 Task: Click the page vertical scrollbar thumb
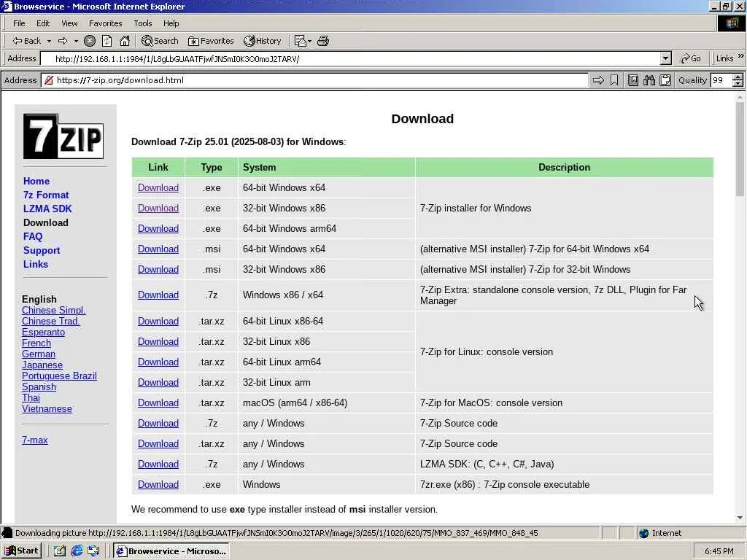740,149
